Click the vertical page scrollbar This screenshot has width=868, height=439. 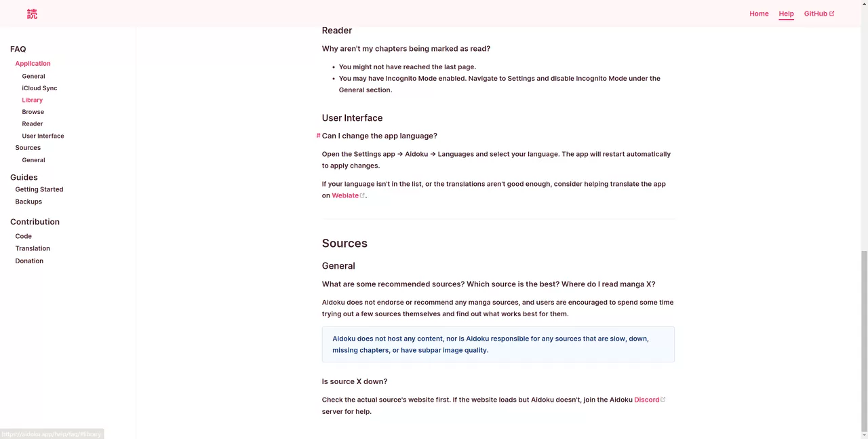[x=863, y=339]
